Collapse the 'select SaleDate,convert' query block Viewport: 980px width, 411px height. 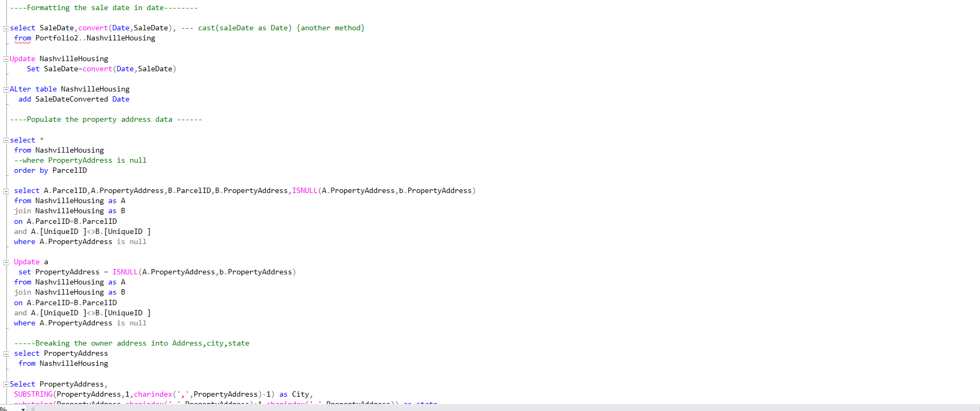click(x=6, y=28)
